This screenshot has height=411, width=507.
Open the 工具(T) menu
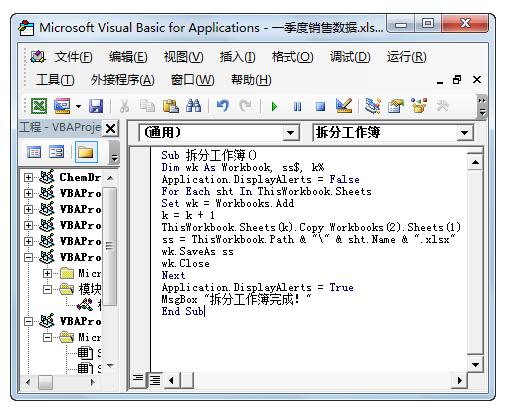[55, 80]
